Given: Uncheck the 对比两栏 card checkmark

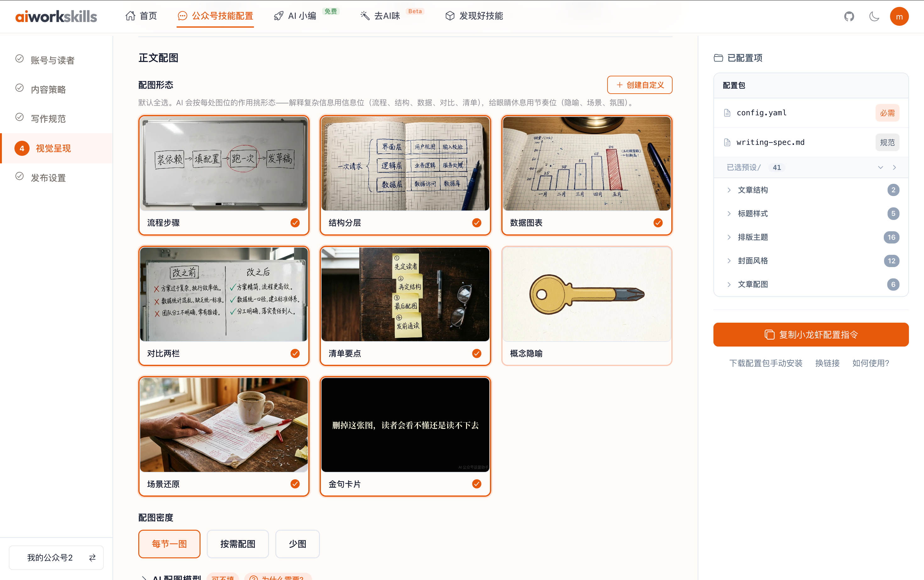Looking at the screenshot, I should coord(295,353).
